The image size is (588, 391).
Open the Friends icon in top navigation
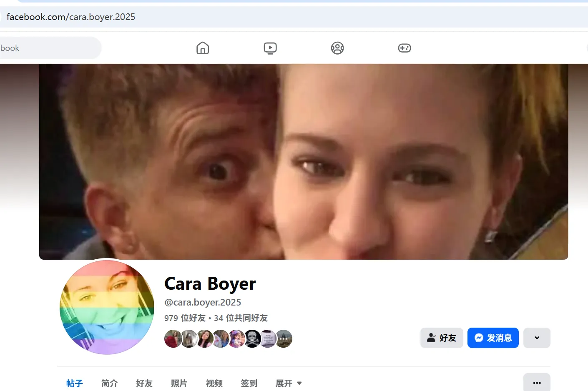click(337, 48)
